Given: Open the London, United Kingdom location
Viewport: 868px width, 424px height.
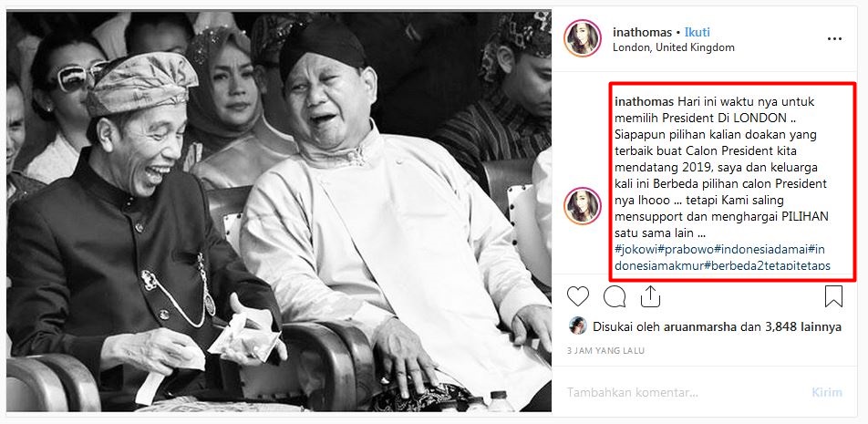Looking at the screenshot, I should pos(674,47).
